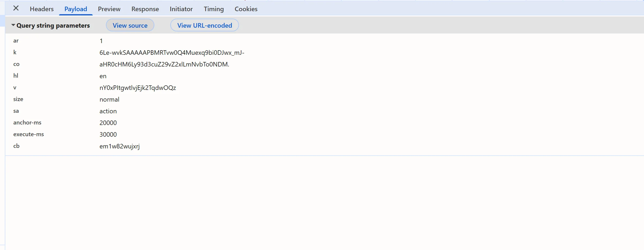Click the execute-ms value 30000

point(108,135)
